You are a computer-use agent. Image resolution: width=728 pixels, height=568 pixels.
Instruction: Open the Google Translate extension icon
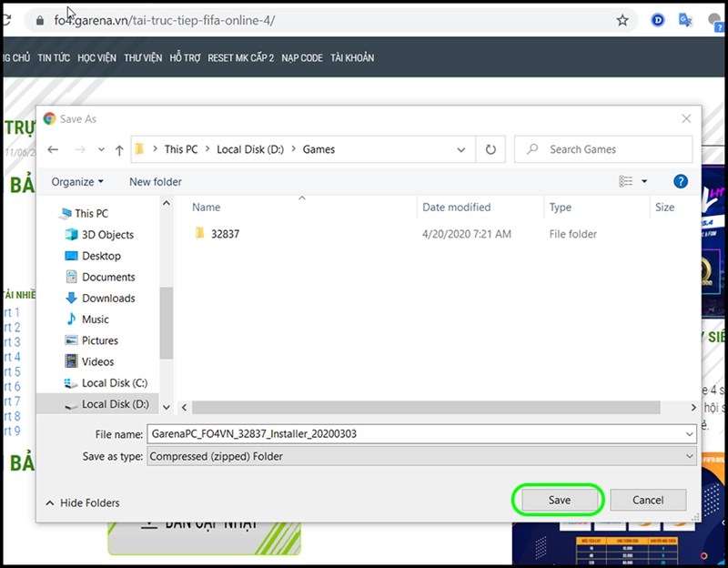click(x=685, y=20)
